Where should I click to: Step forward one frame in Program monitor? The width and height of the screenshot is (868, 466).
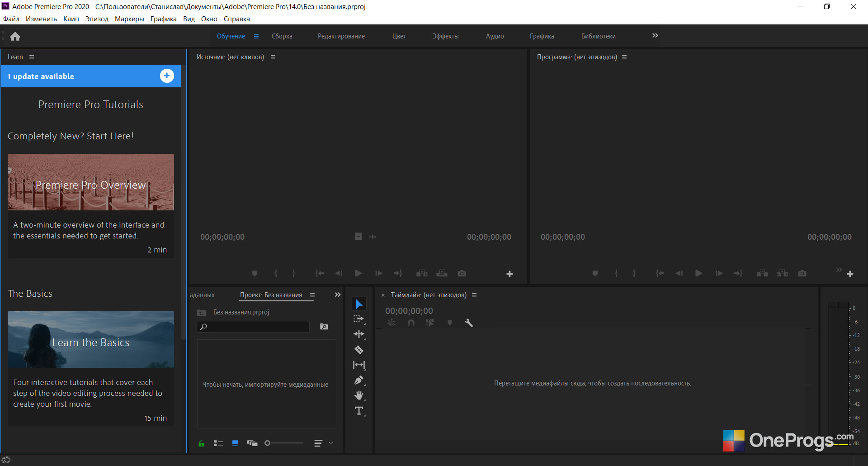(719, 273)
